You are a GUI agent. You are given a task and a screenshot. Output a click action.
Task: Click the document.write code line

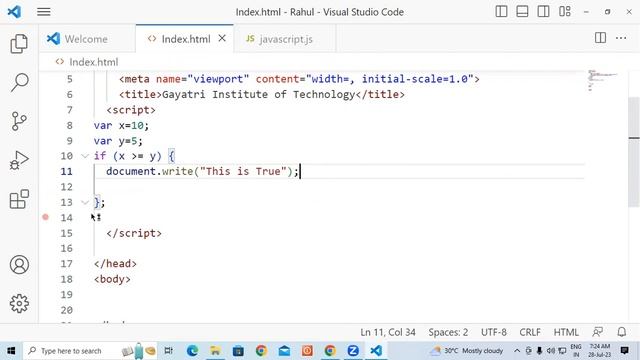[203, 171]
